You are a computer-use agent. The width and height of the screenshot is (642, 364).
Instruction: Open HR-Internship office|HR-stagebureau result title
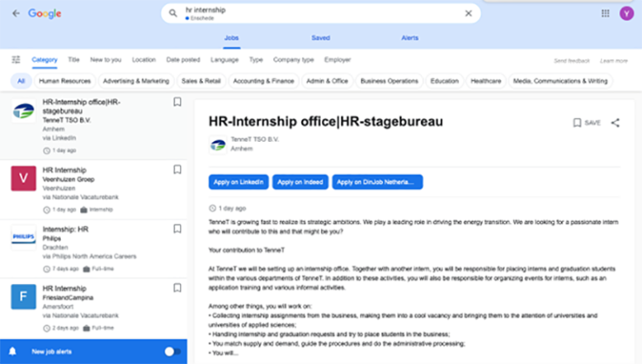point(81,106)
